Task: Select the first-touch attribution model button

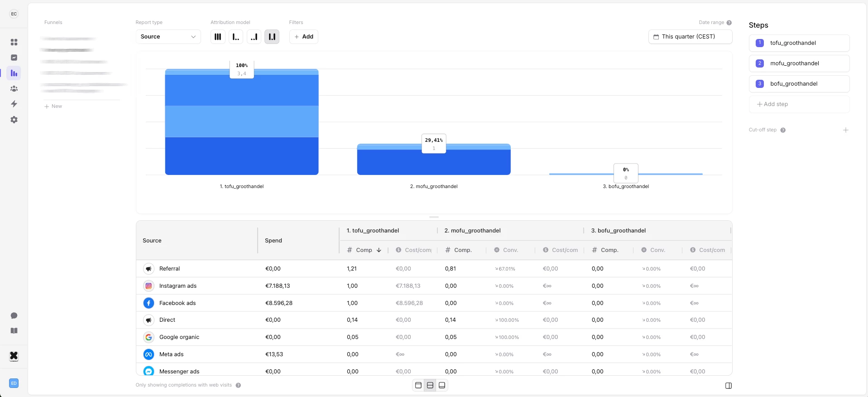Action: (x=236, y=37)
